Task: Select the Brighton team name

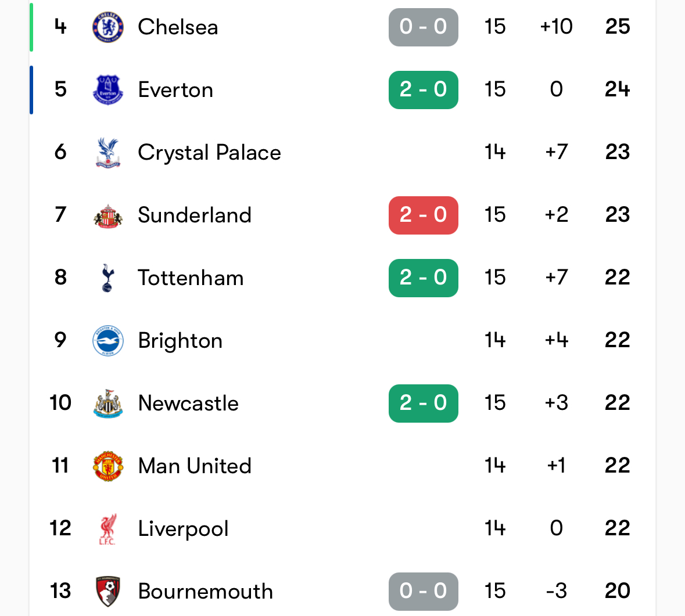Action: pyautogui.click(x=180, y=341)
